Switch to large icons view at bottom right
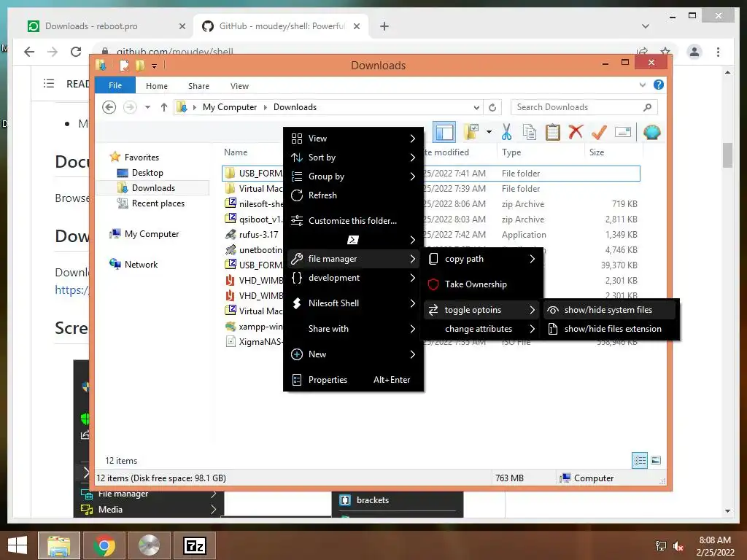The image size is (747, 560). [656, 461]
